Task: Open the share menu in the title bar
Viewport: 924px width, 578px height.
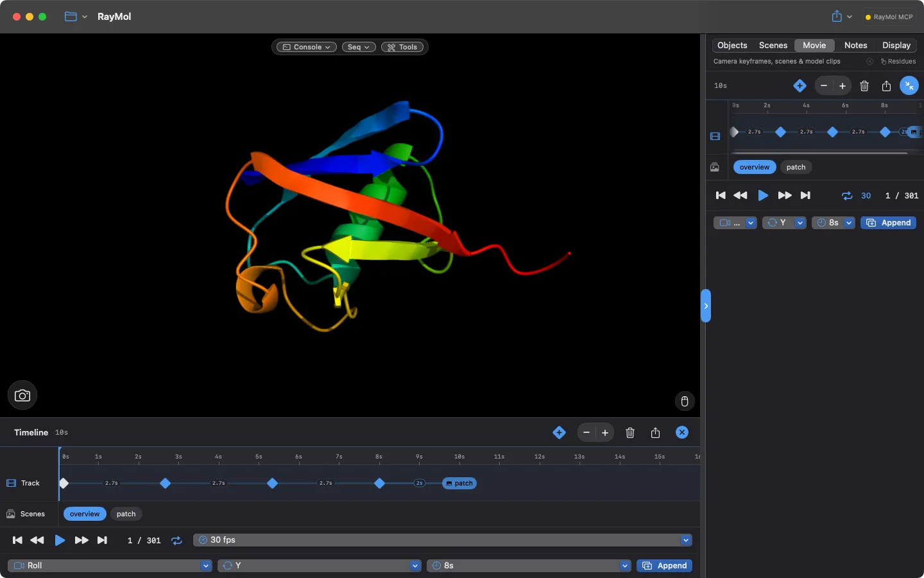Action: click(842, 17)
